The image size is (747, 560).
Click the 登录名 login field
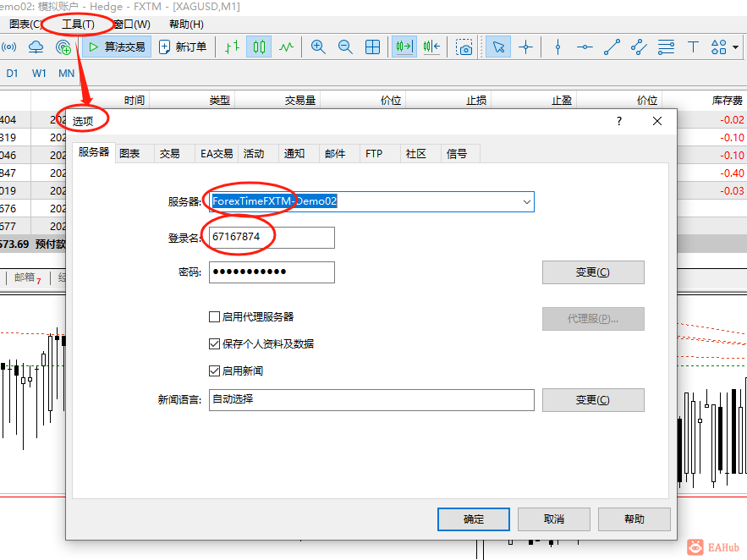[x=272, y=237]
